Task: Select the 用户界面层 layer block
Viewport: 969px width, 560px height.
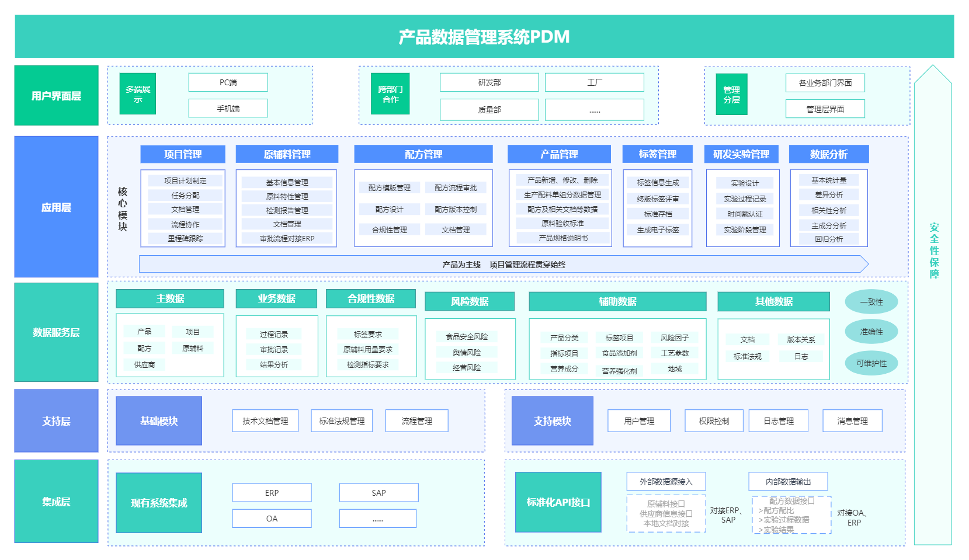Action: pos(56,96)
